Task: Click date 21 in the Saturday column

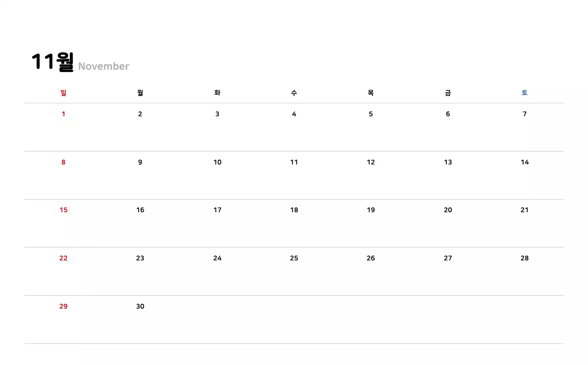Action: 525,210
